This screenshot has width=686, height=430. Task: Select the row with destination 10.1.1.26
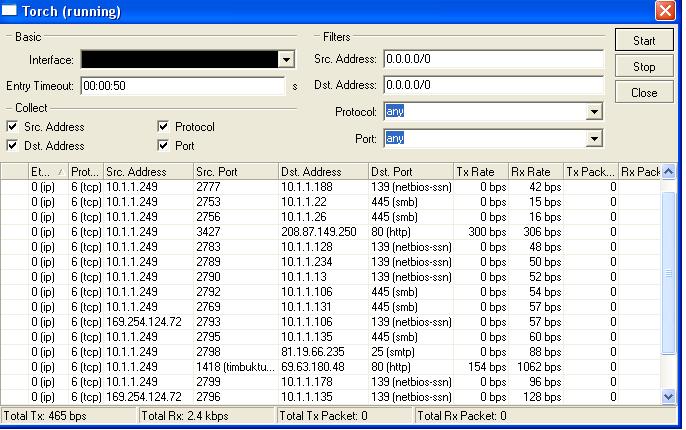click(x=331, y=217)
